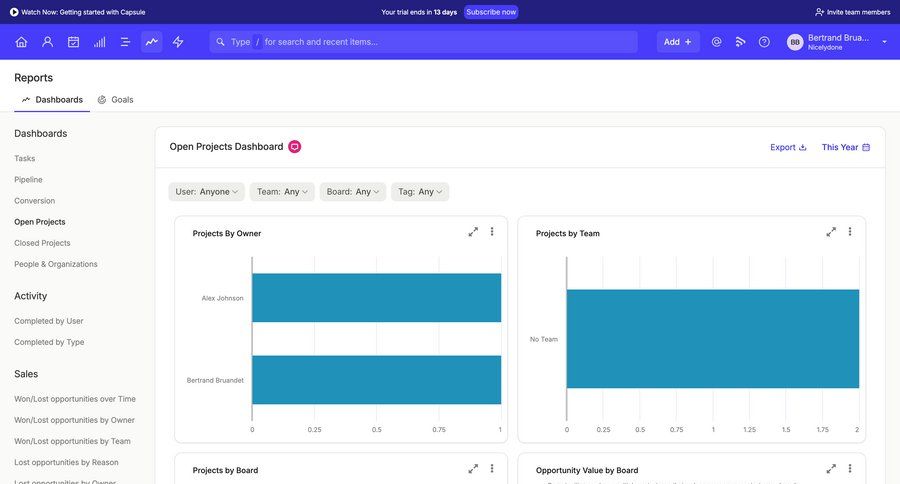Open the User: Anyone filter dropdown
Viewport: 900px width, 484px height.
(208, 192)
